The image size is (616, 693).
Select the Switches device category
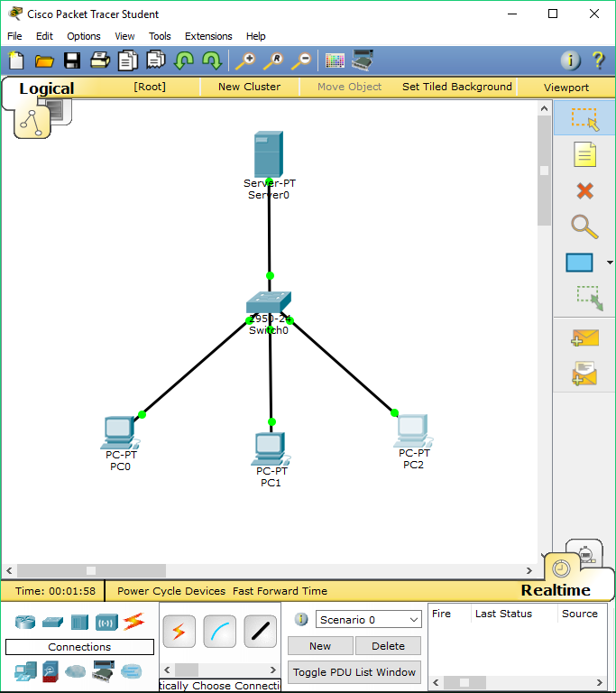pyautogui.click(x=52, y=622)
